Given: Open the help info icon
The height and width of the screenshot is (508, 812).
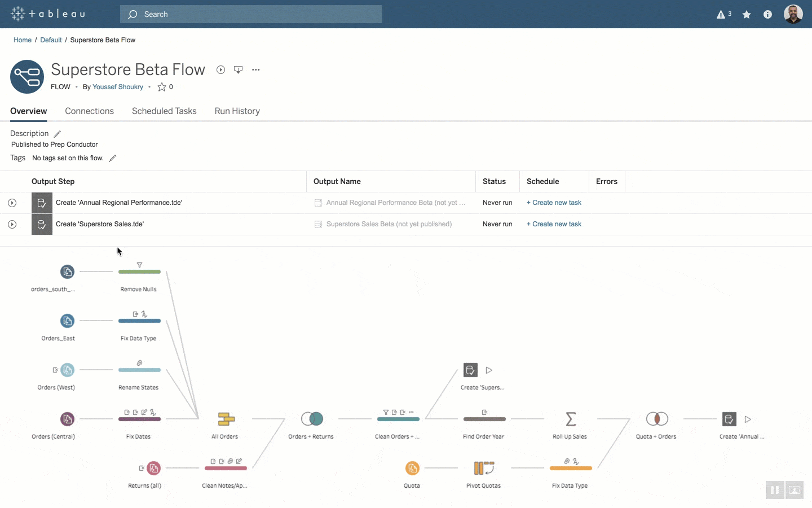Looking at the screenshot, I should coord(767,15).
